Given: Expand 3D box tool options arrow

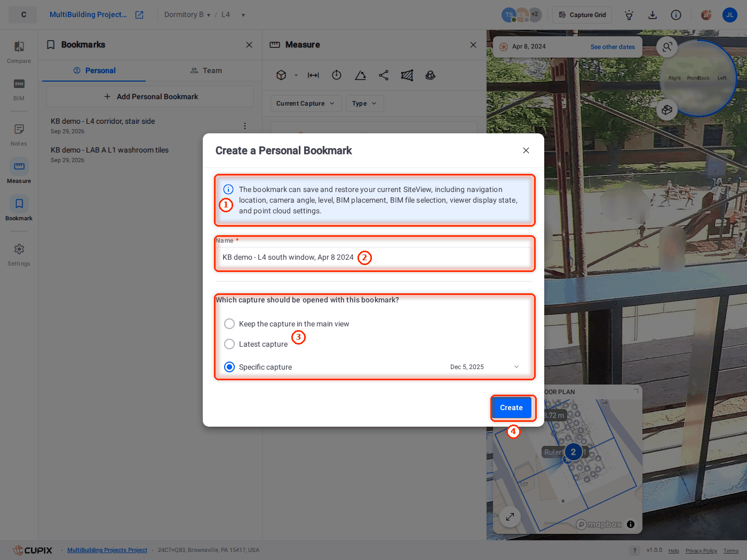Looking at the screenshot, I should click(296, 75).
